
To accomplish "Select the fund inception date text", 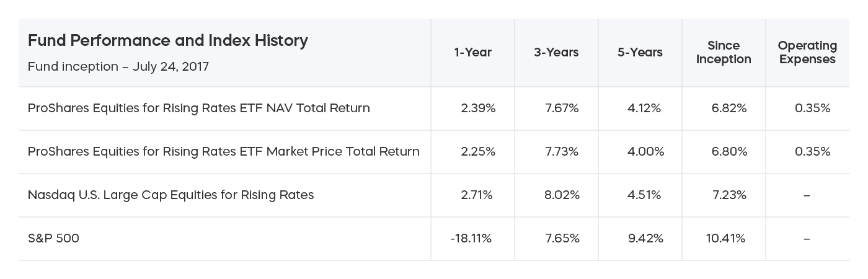I will pyautogui.click(x=118, y=66).
